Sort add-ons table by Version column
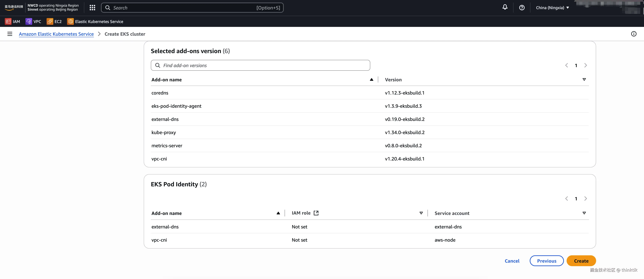644x279 pixels. click(584, 80)
